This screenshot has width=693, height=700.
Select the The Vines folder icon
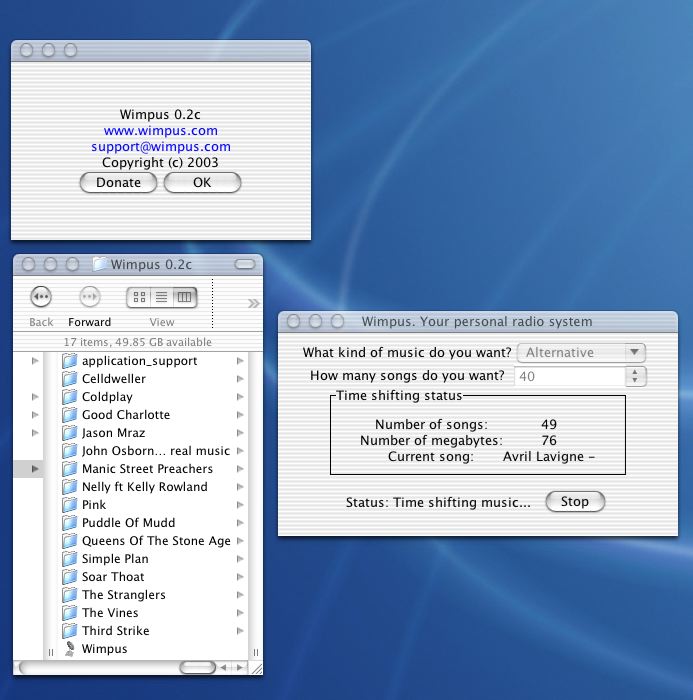[x=69, y=612]
